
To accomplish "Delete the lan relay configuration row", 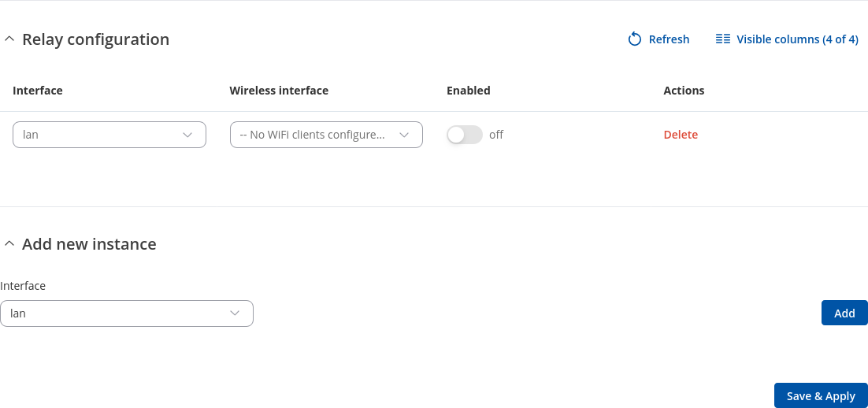I will click(681, 135).
